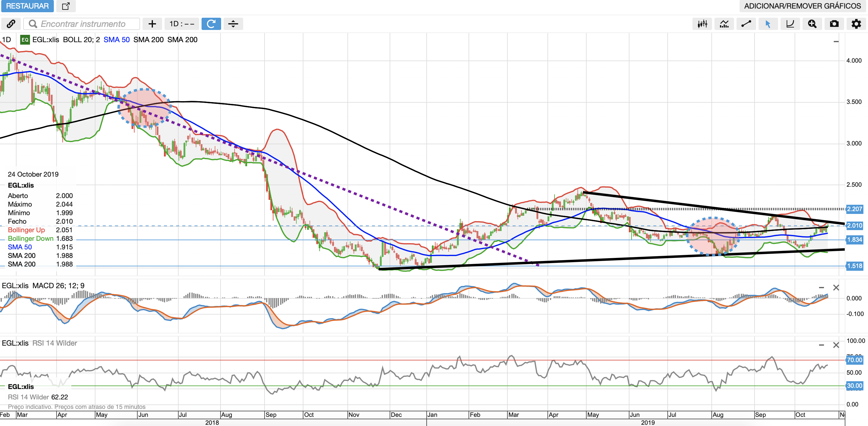Click the RESTAURAR button
The width and height of the screenshot is (868, 426).
pos(27,6)
